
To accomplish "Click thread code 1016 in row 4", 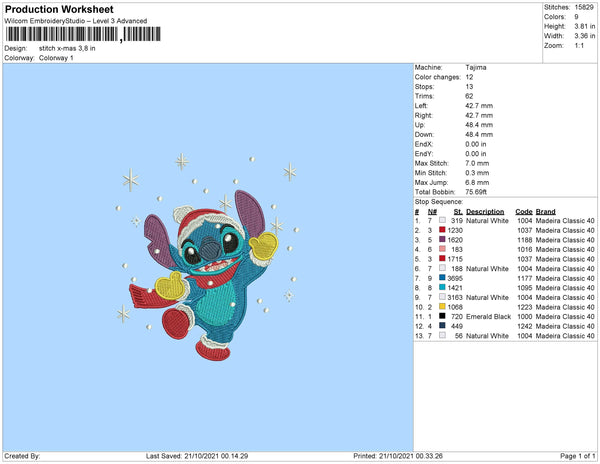I will coord(525,249).
